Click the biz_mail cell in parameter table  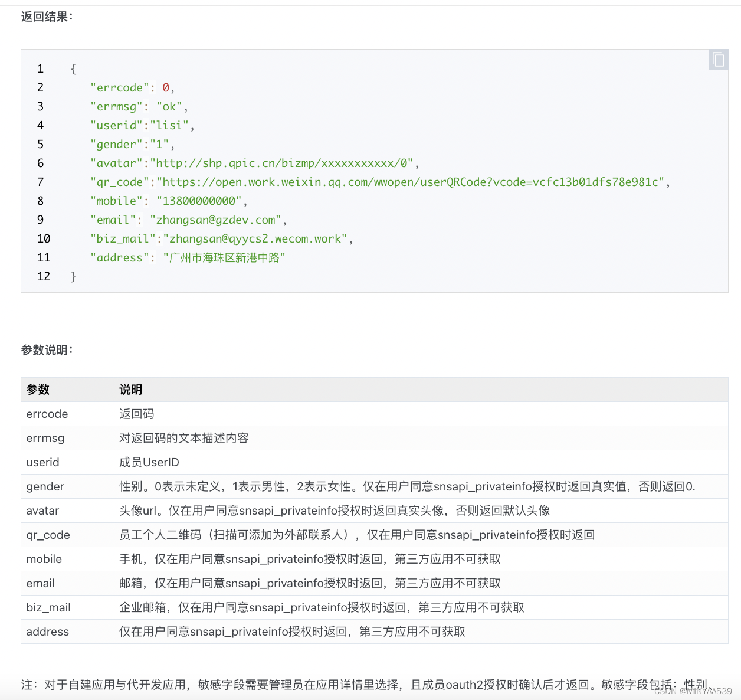(67, 607)
